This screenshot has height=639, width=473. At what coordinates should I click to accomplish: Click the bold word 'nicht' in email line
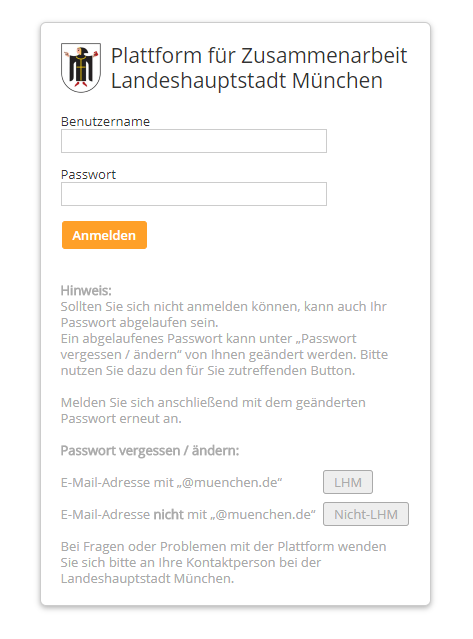click(x=168, y=515)
